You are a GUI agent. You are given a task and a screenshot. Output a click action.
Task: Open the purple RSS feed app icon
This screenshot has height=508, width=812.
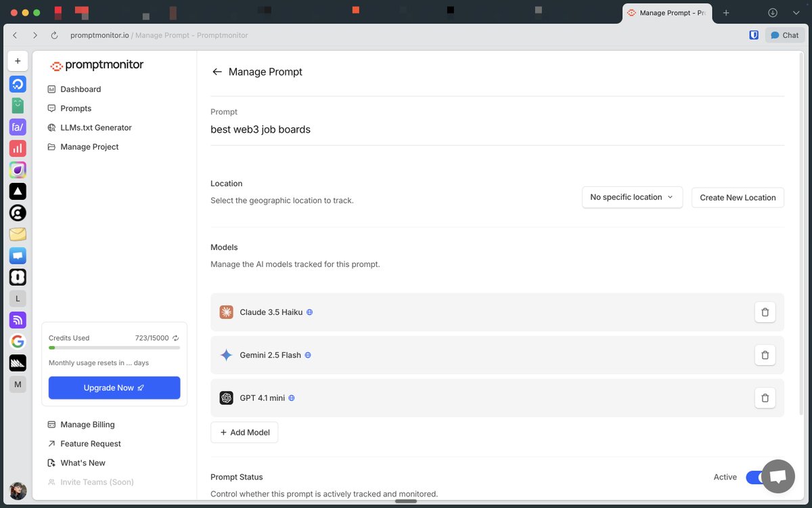pos(18,320)
